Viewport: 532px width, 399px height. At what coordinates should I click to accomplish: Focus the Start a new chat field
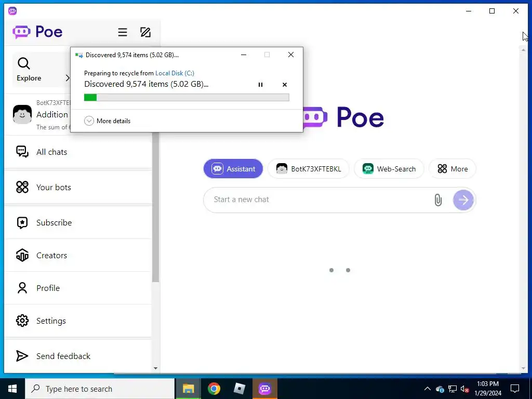319,199
